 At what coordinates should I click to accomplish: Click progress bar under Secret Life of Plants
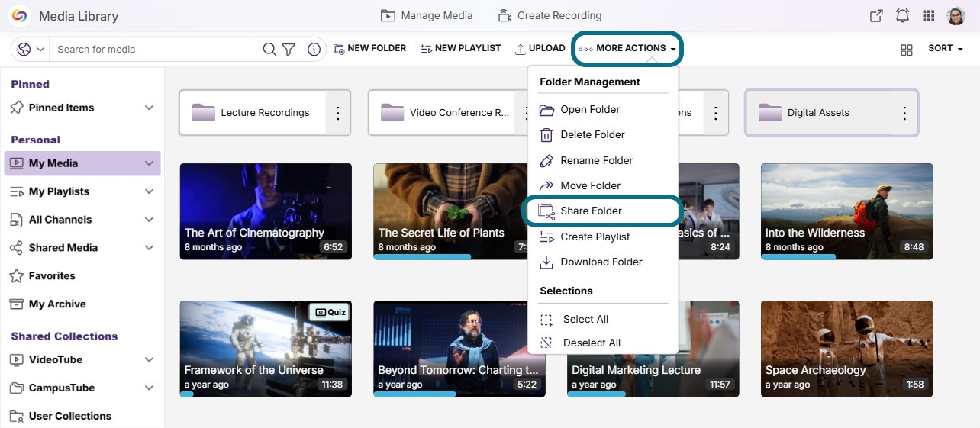pos(422,257)
